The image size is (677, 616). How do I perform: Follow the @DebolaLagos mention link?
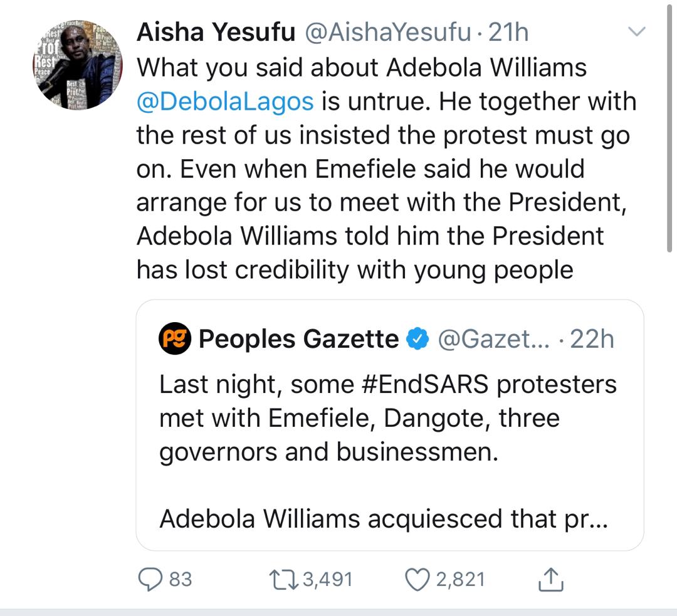[x=225, y=101]
